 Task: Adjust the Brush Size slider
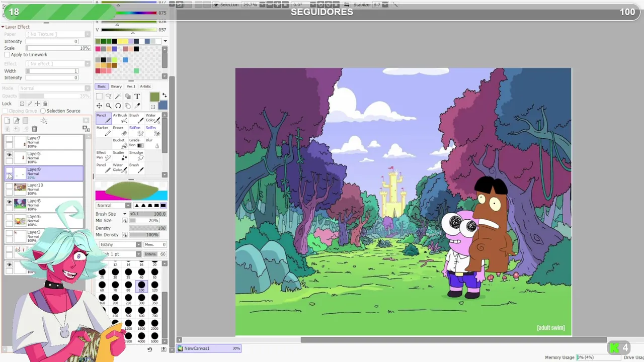[148, 214]
